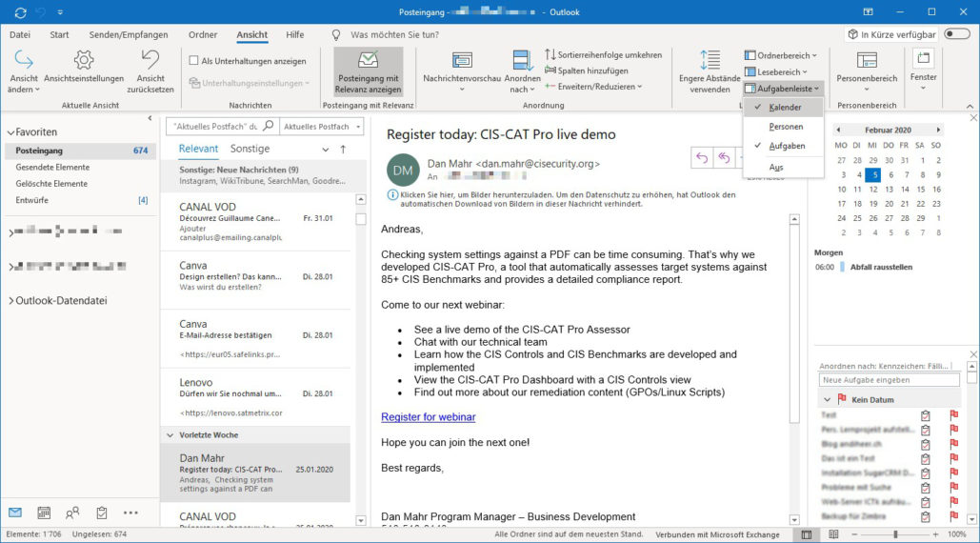Collapse the Favoriten section
Viewport: 980px width, 543px height.
click(x=10, y=132)
